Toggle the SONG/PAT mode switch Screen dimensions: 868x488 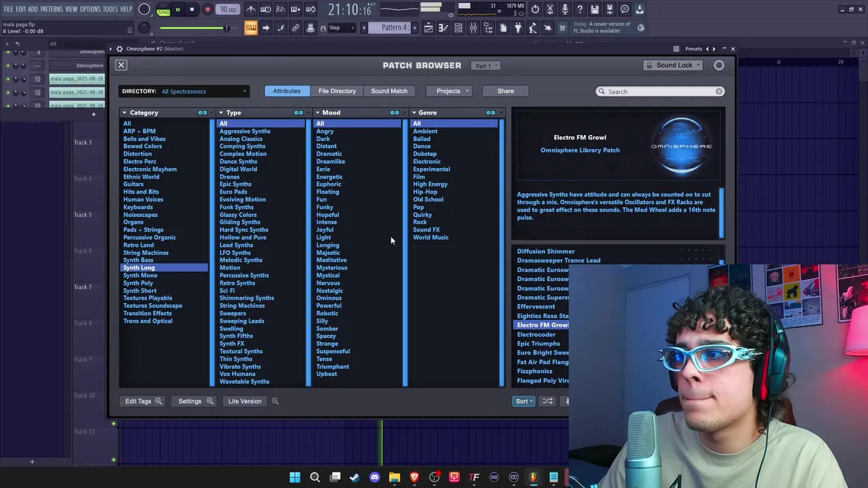pyautogui.click(x=163, y=9)
